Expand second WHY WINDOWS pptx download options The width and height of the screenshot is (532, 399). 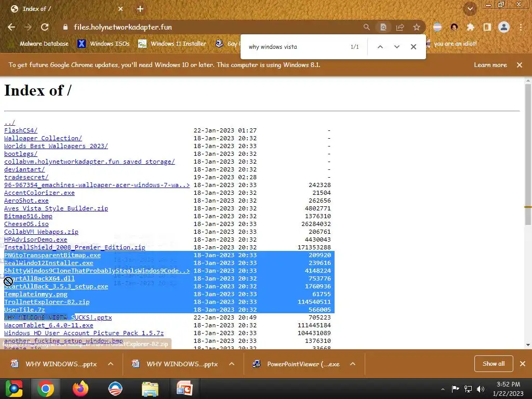pyautogui.click(x=232, y=364)
